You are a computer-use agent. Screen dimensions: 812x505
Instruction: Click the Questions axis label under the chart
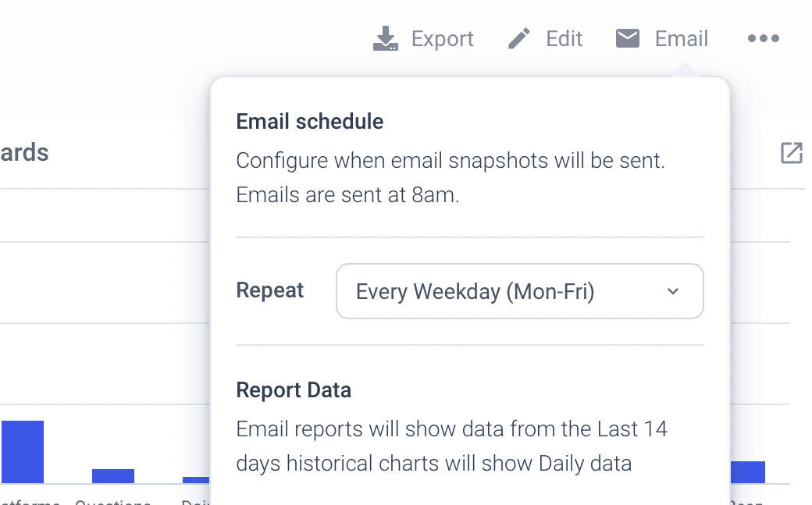click(113, 502)
